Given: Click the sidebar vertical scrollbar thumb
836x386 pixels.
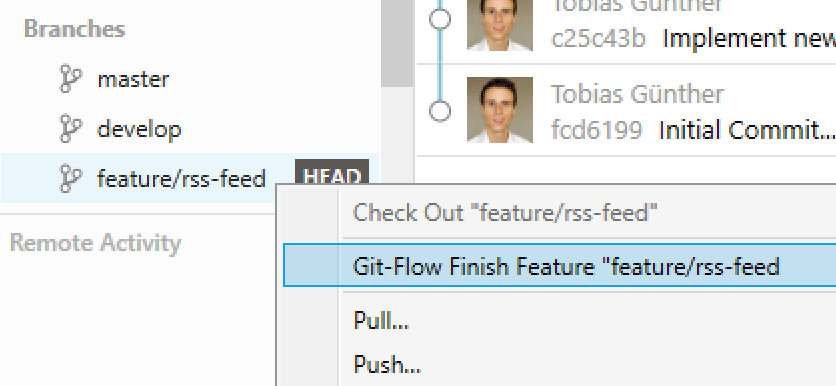Looking at the screenshot, I should click(397, 43).
